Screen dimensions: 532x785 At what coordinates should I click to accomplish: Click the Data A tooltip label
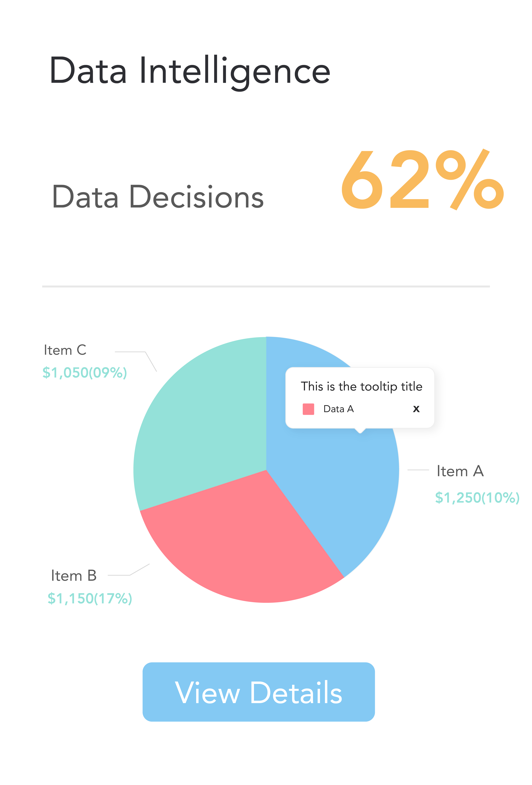pos(338,409)
